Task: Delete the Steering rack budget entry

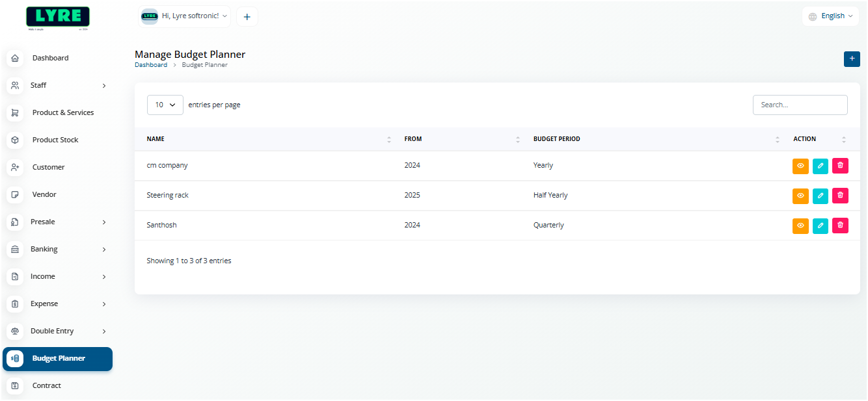Action: pos(840,195)
